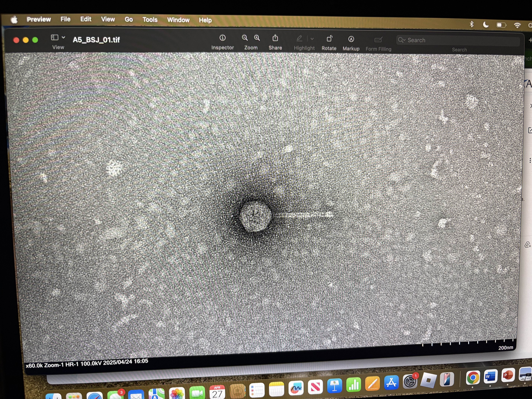Open PowerPoint from the Dock

click(508, 375)
